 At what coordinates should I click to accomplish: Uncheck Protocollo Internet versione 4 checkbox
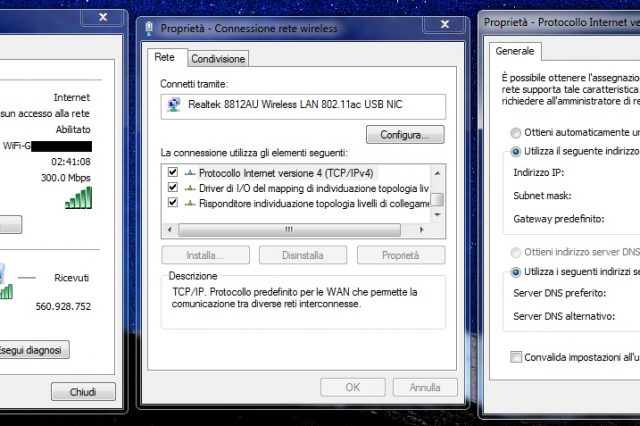click(x=173, y=172)
